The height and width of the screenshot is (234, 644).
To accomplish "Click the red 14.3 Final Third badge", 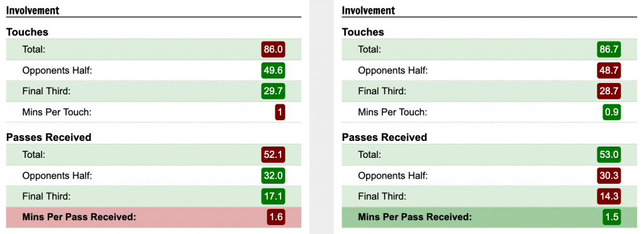I will coord(609,196).
